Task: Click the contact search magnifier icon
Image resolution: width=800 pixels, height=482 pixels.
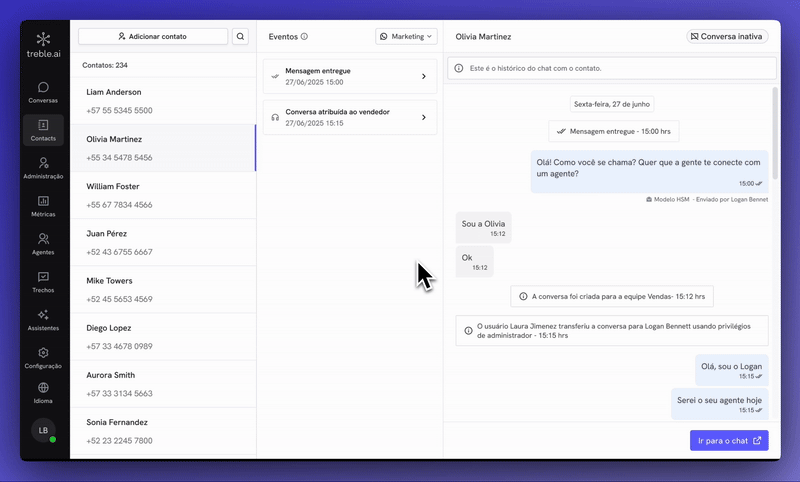Action: point(240,36)
